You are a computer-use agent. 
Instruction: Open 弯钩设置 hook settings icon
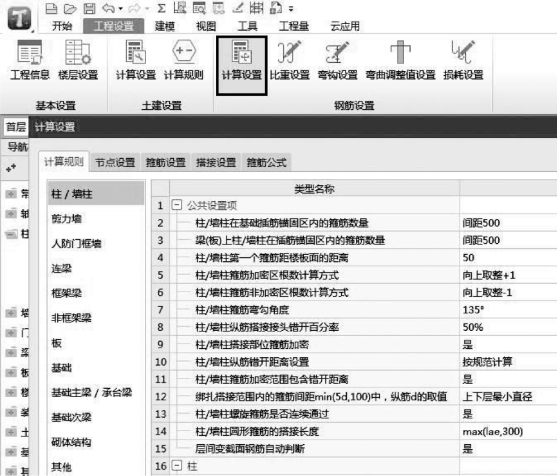pyautogui.click(x=337, y=60)
